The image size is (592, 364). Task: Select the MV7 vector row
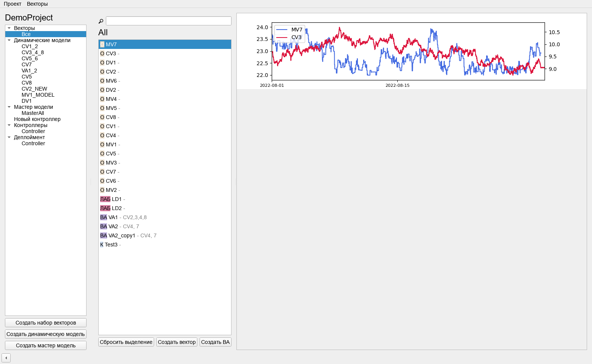point(165,44)
